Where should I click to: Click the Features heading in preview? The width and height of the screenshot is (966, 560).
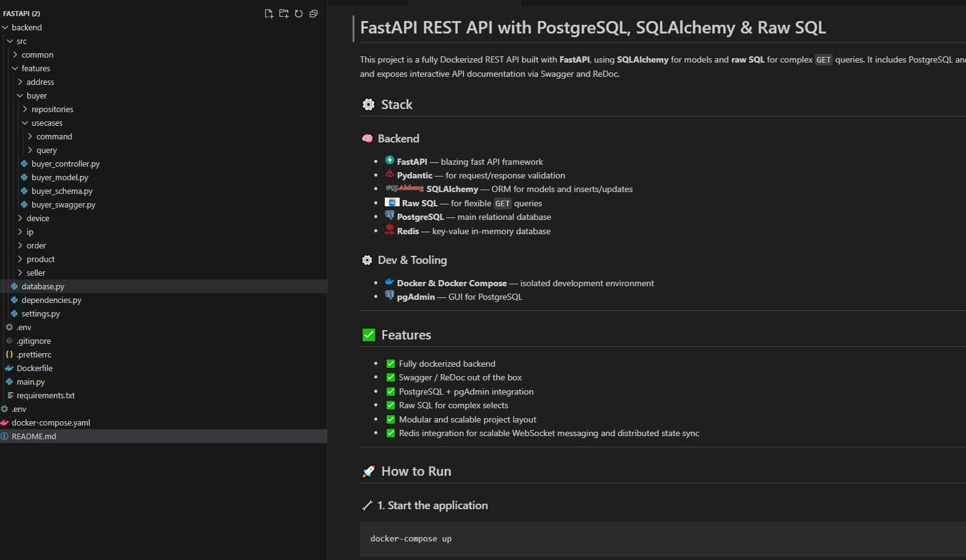click(406, 335)
